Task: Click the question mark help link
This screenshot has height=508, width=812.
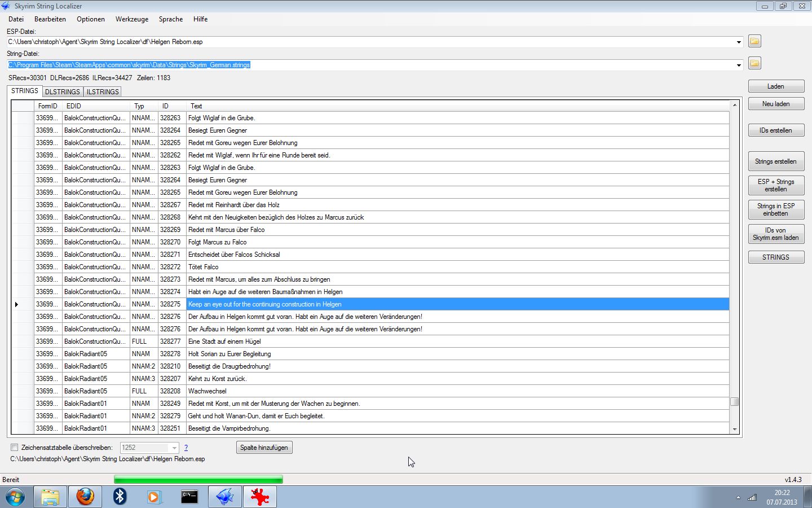Action: click(186, 448)
